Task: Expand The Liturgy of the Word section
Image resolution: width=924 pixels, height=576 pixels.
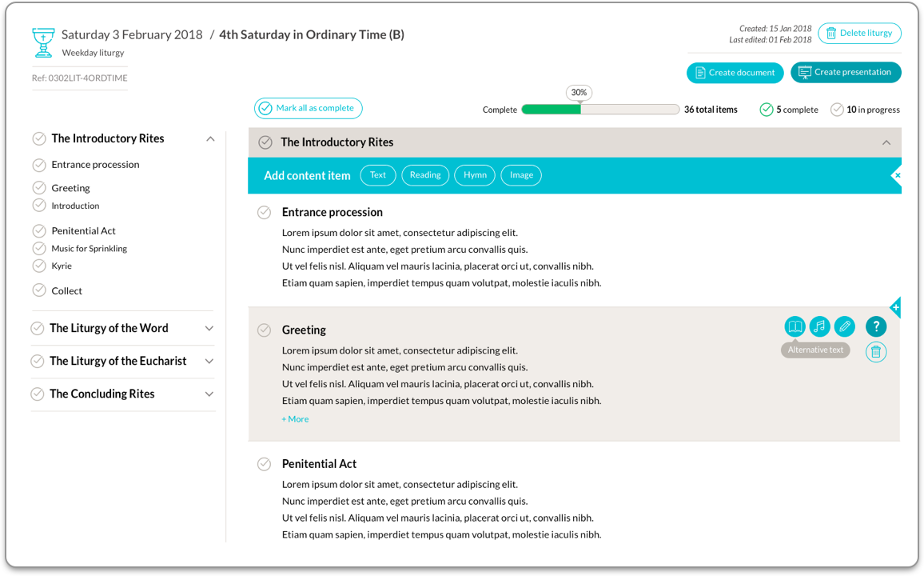Action: tap(209, 328)
